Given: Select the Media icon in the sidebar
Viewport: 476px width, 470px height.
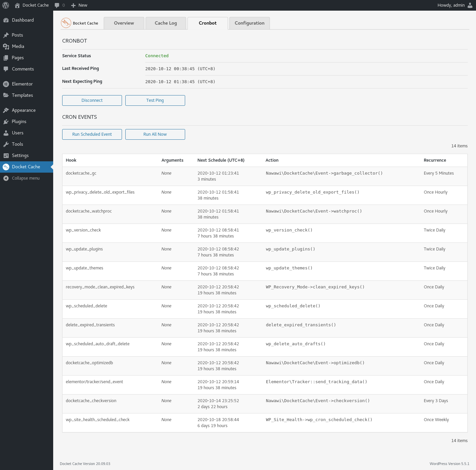Looking at the screenshot, I should pos(6,46).
